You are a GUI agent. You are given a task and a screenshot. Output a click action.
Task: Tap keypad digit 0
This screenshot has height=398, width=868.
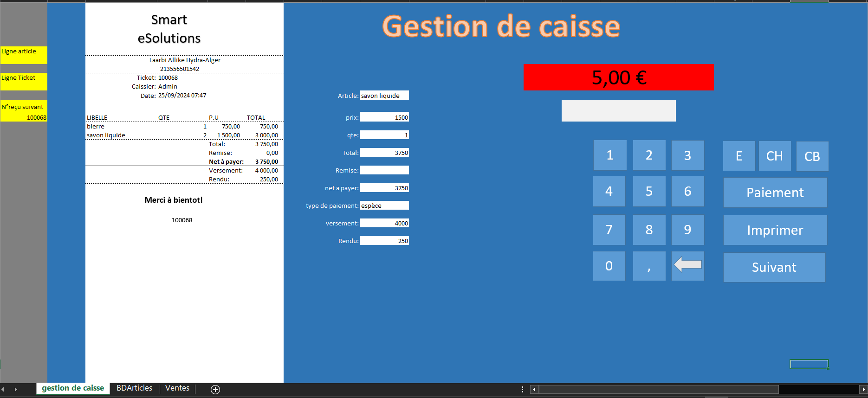[x=609, y=266]
